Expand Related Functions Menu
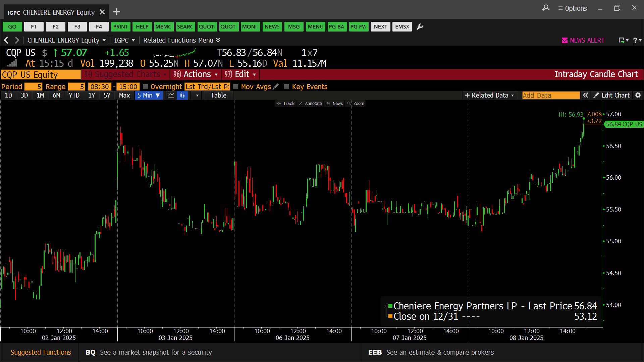The width and height of the screenshot is (644, 362). click(x=181, y=41)
